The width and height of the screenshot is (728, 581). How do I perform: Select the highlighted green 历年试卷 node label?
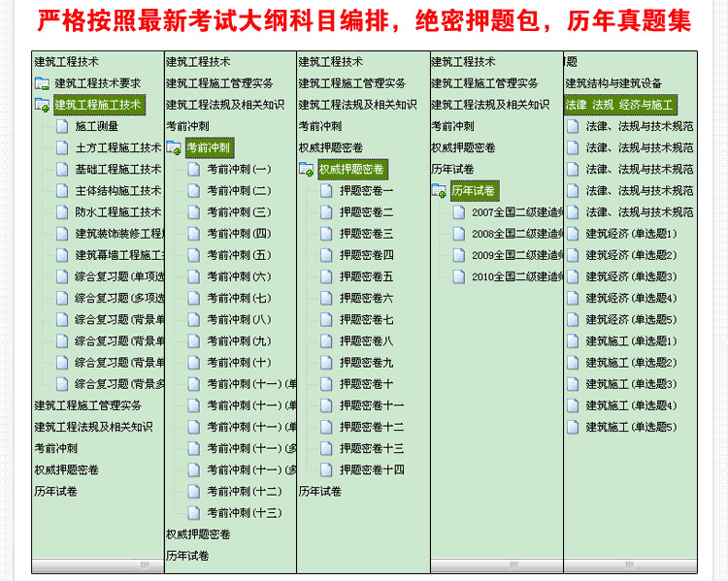(475, 191)
